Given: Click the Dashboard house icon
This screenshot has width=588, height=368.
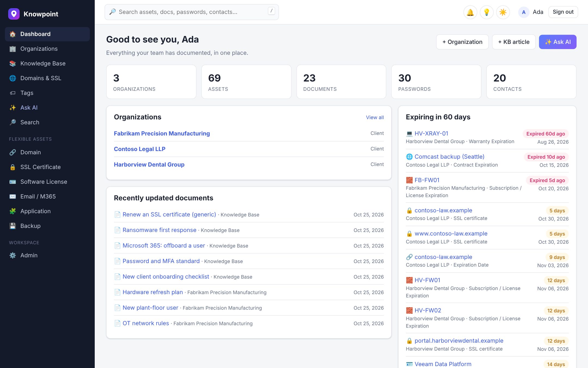Looking at the screenshot, I should (13, 34).
